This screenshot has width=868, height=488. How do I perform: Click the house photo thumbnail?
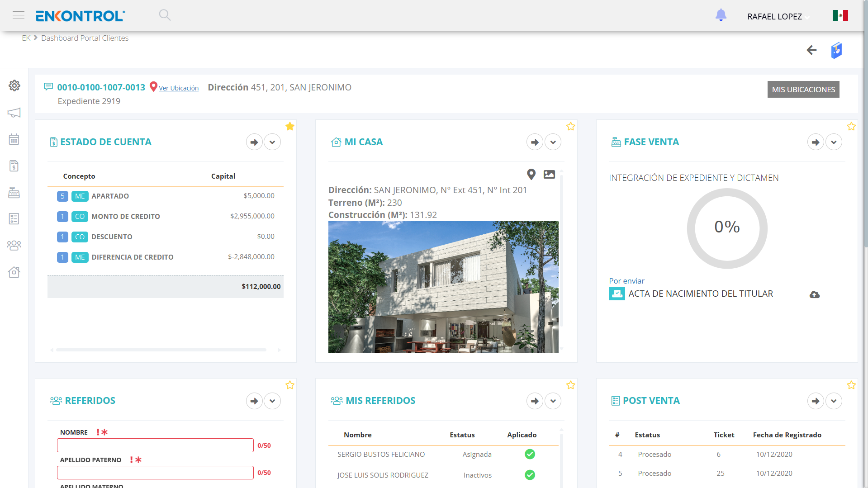443,287
